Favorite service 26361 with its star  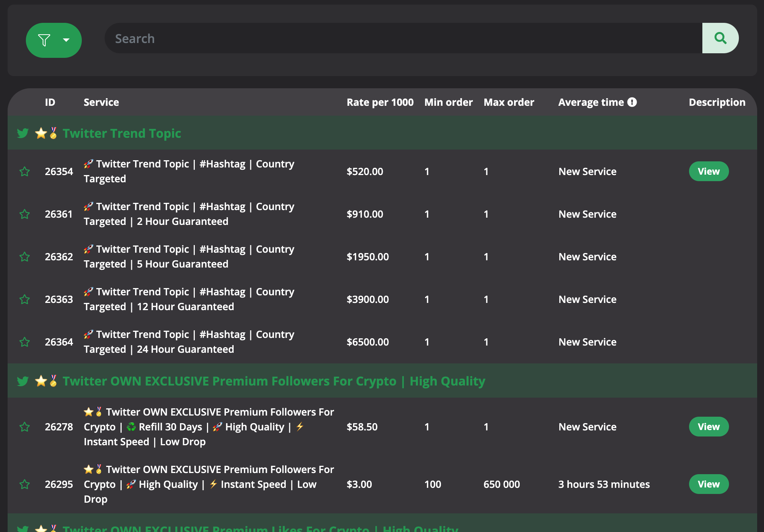click(x=25, y=214)
